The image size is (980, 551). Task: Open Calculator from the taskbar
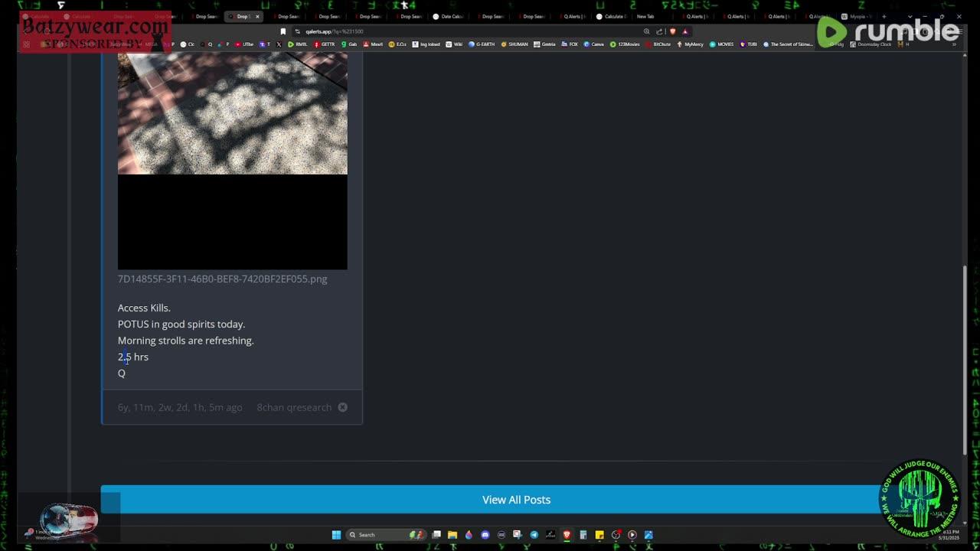[x=583, y=535]
